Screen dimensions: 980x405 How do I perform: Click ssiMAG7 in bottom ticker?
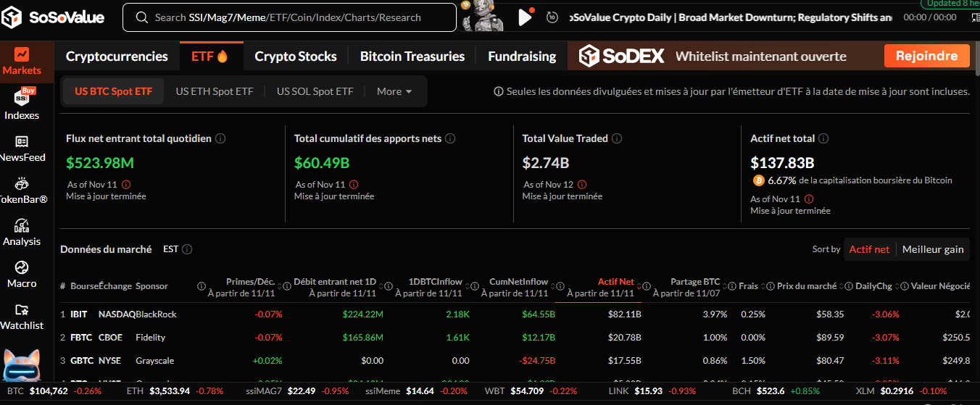pyautogui.click(x=264, y=391)
